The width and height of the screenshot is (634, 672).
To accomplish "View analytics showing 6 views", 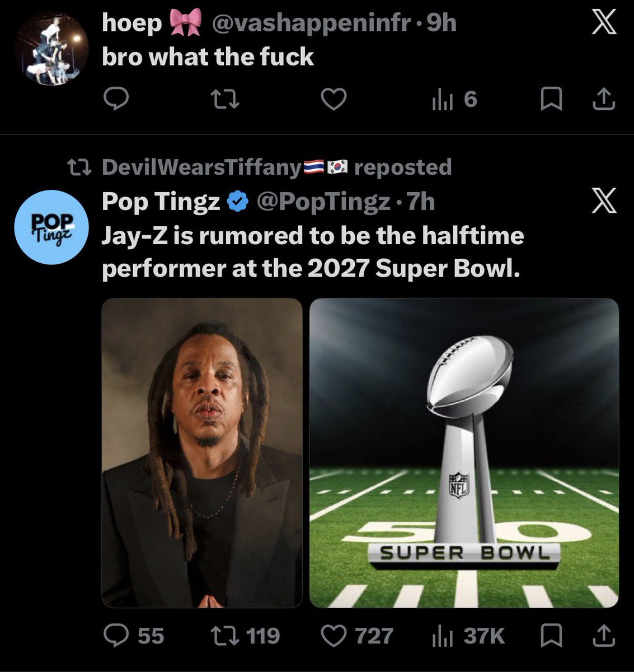I will tap(454, 100).
